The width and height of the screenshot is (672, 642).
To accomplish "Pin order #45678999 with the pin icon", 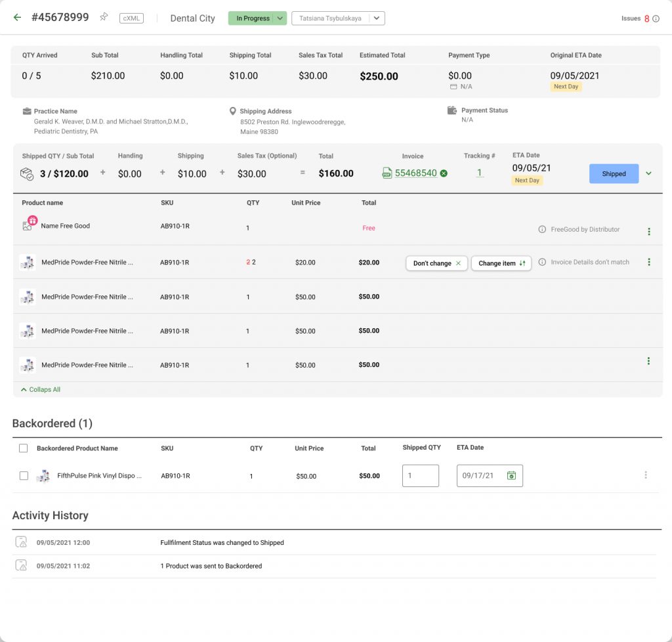I will (104, 18).
